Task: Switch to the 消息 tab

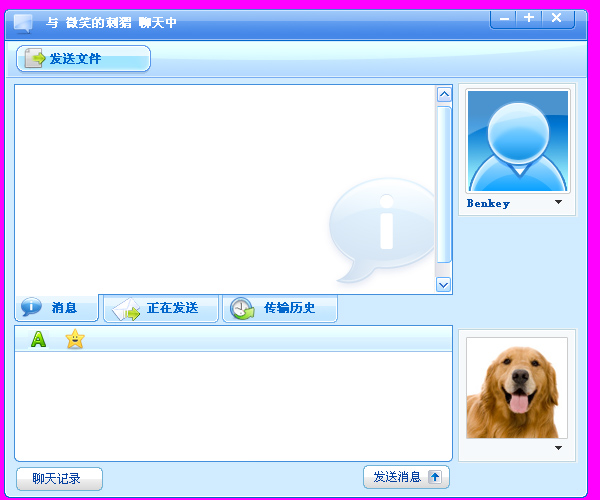Action: point(57,308)
